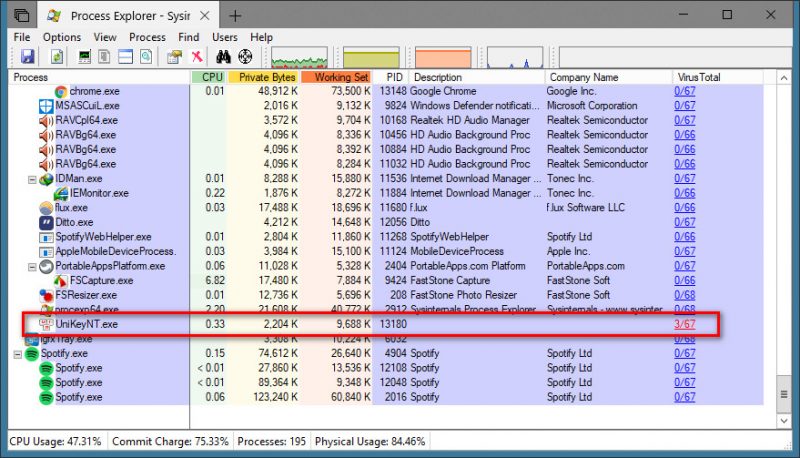Click the Process Explorer tab icon

[x=54, y=16]
